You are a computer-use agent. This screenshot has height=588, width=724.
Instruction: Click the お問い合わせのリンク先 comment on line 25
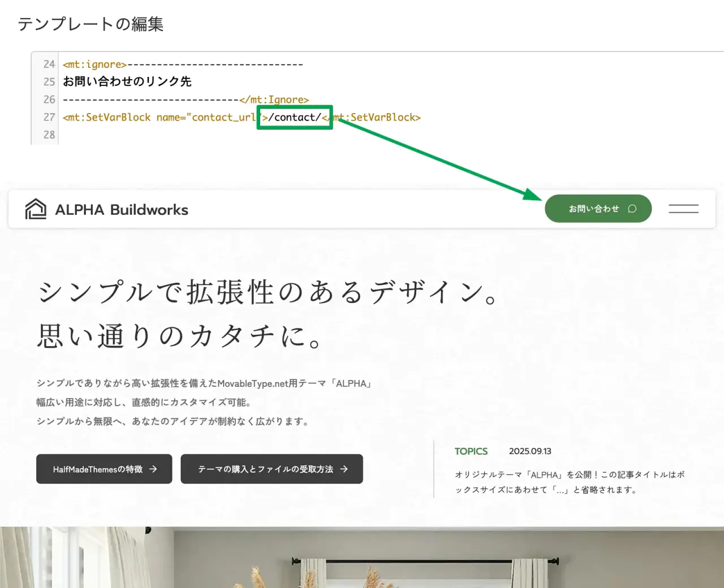click(x=127, y=82)
